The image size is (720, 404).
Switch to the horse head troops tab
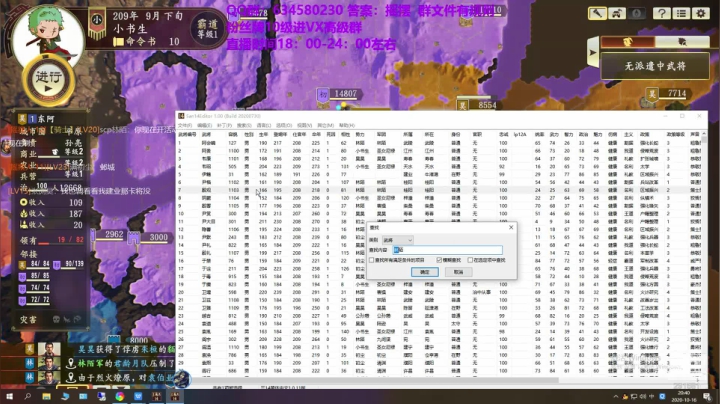point(682,42)
